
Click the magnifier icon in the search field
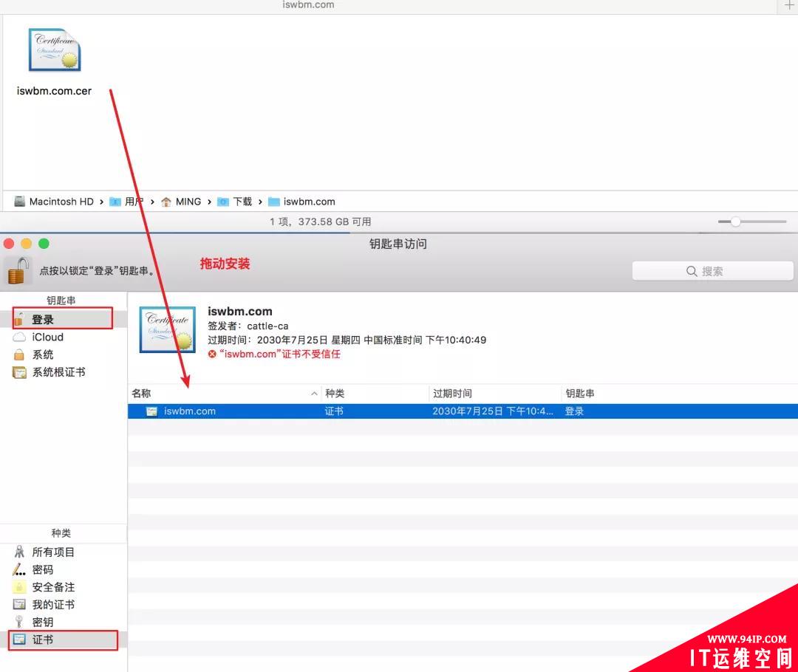click(x=691, y=271)
